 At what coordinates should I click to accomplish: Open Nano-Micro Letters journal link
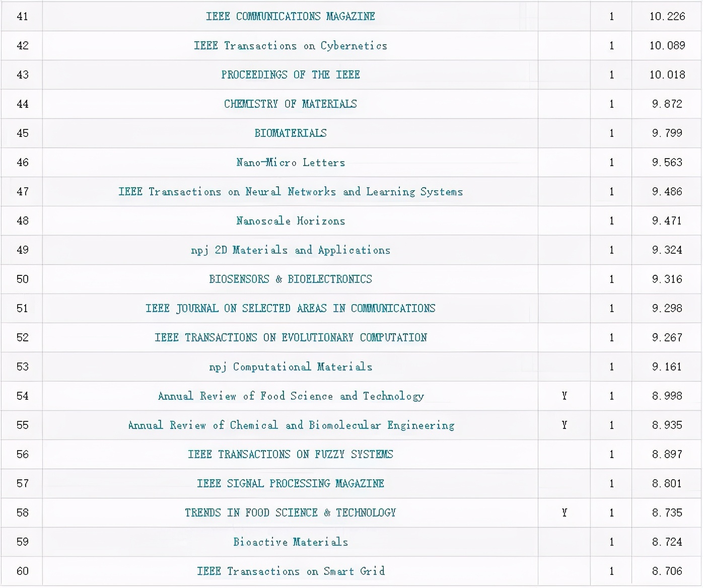click(x=291, y=162)
